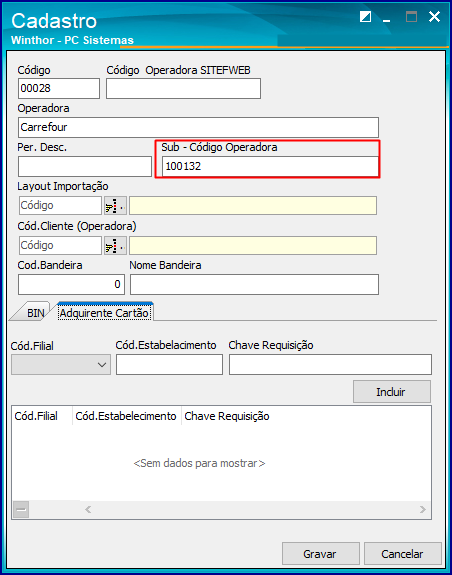Open the Layout Importação search lookup icon
Image resolution: width=452 pixels, height=575 pixels.
pos(115,206)
